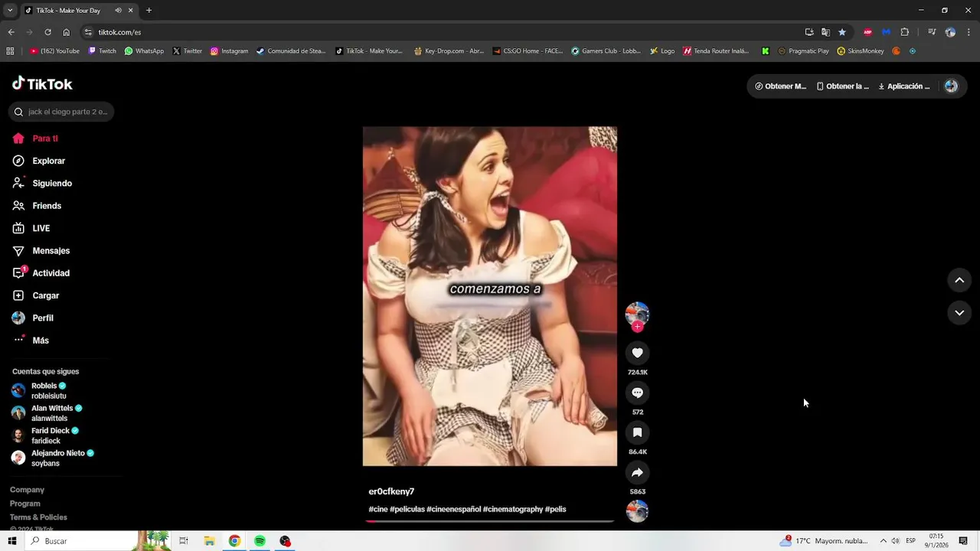The width and height of the screenshot is (980, 551).
Task: Open profile avatar menu top right
Action: [951, 86]
